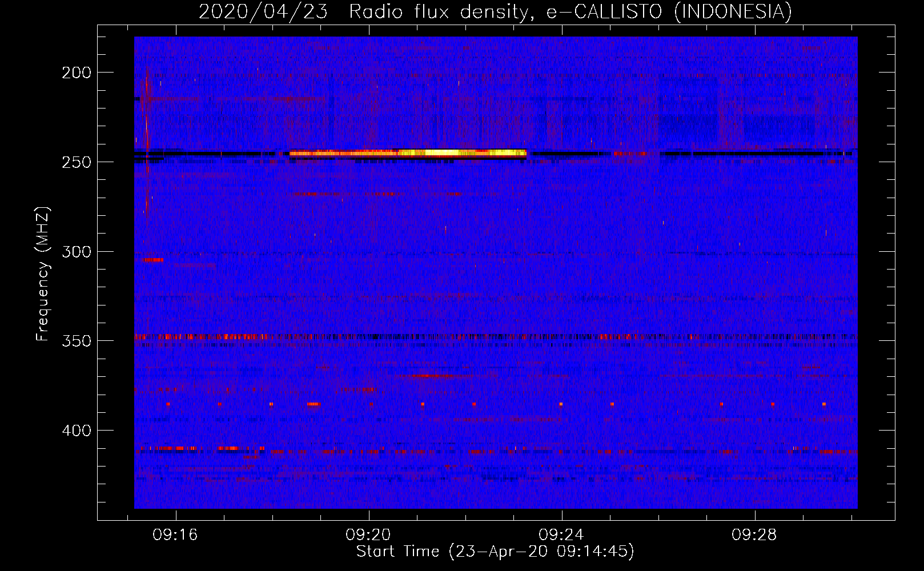Click the 09:16 time tick label

175,535
